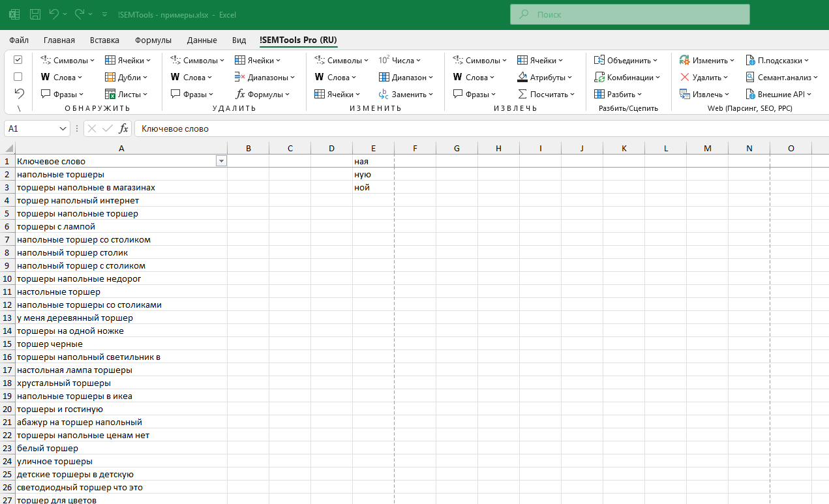Switch to the Главная ribbon tab
This screenshot has width=829, height=504.
click(x=59, y=40)
